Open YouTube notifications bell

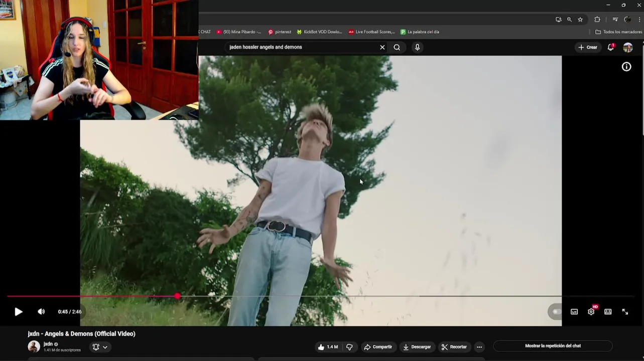[611, 47]
